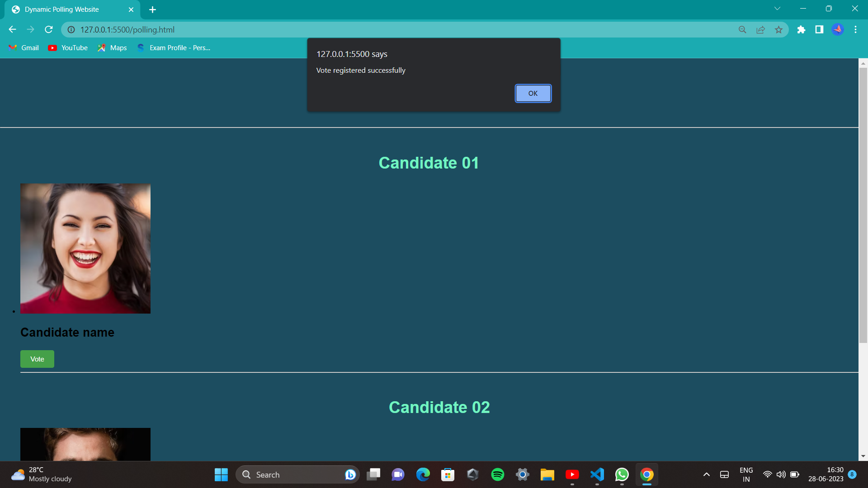Expand the tab search chevron

point(777,9)
